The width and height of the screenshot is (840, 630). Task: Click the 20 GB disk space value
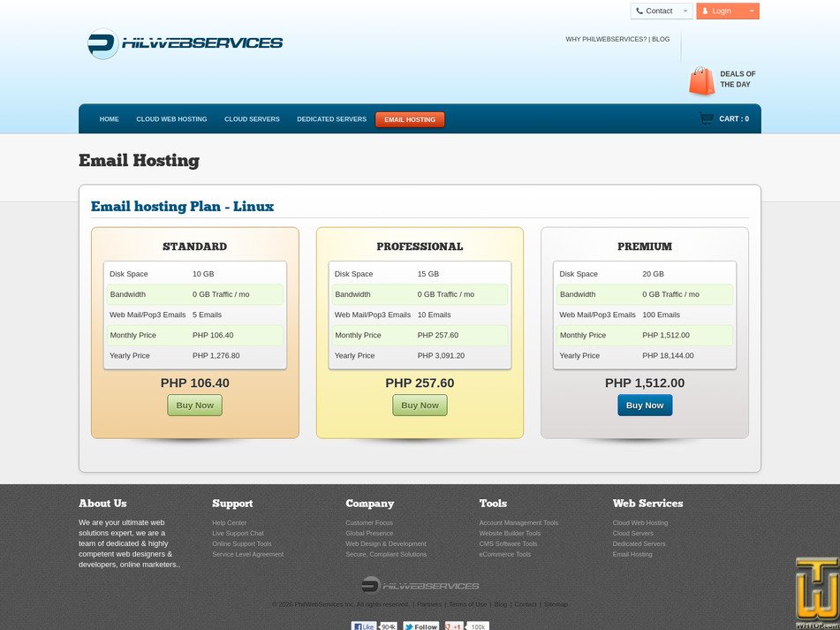(x=653, y=274)
